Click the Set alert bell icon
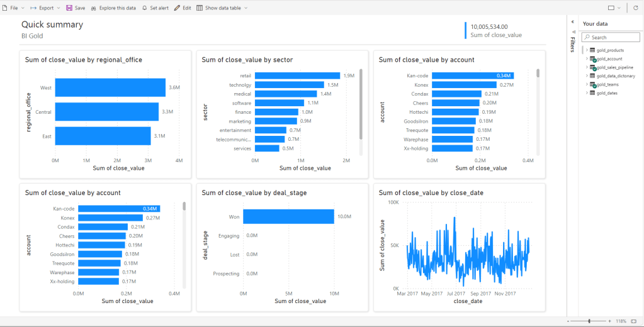Viewport: 644px width, 327px height. click(145, 8)
